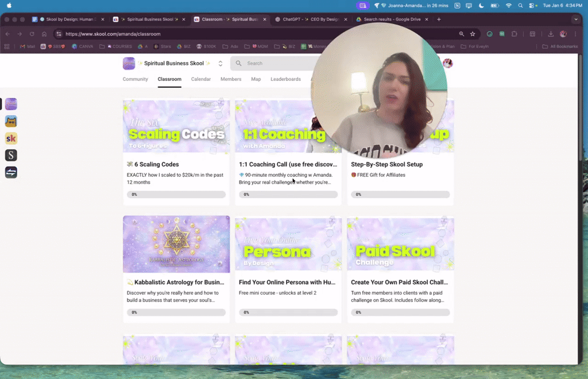Open the zoom magnifier icon in address bar
Viewport: 588px width, 379px height.
[462, 34]
